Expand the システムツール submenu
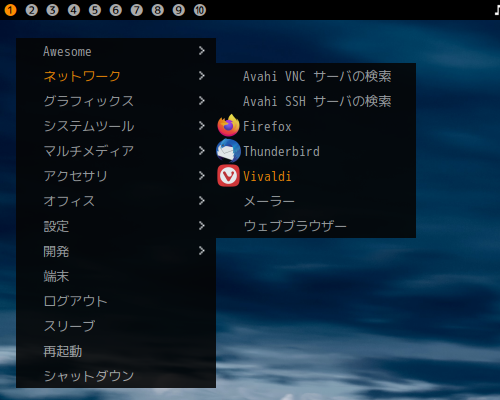The image size is (500, 400). tap(116, 126)
